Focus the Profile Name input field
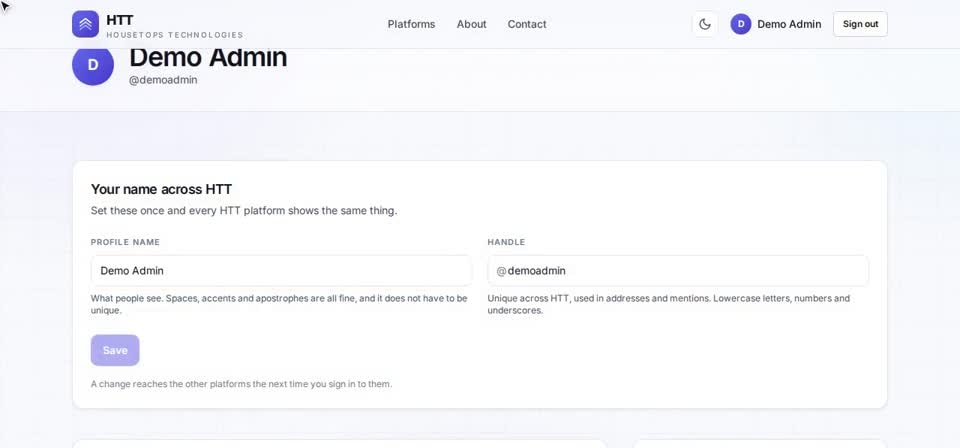This screenshot has height=448, width=960. pos(281,271)
